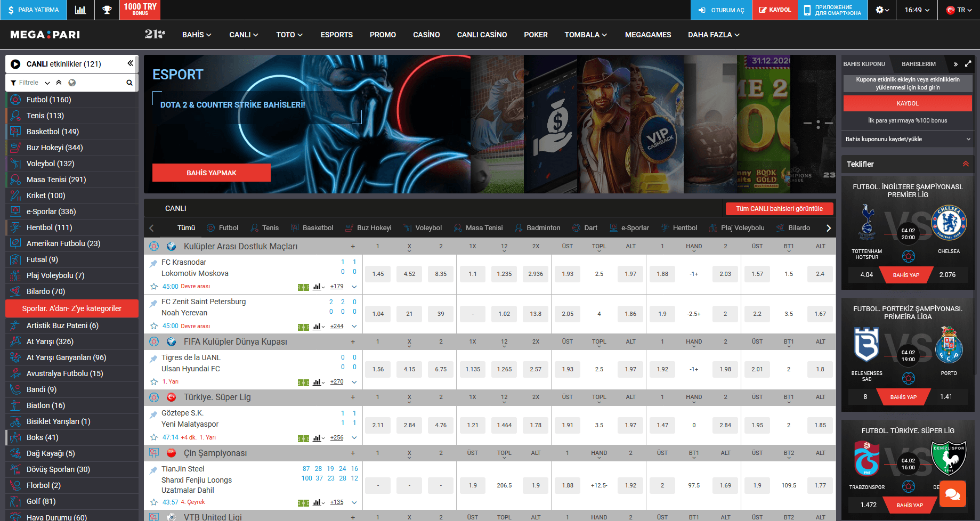This screenshot has width=980, height=521.
Task: Toggle Teklifler panel collapse arrow
Action: click(x=966, y=164)
